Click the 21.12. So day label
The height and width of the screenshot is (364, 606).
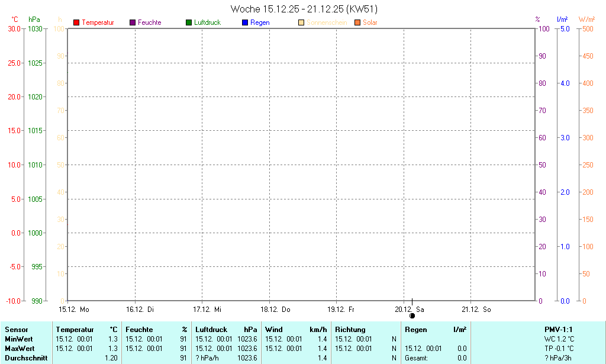click(476, 310)
